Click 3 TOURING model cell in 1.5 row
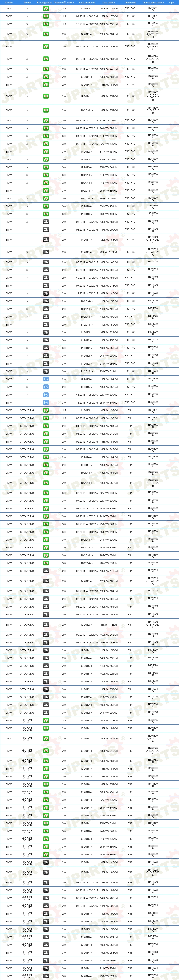The image size is (179, 980). [27, 410]
